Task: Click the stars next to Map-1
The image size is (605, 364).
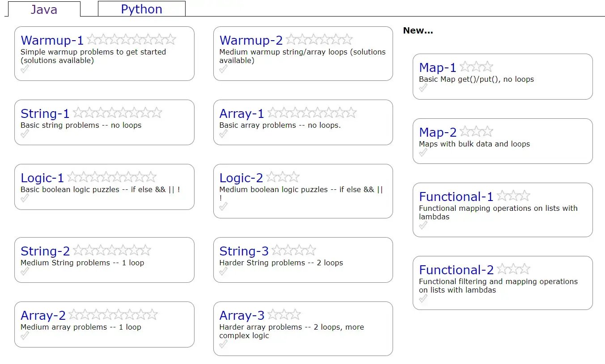Action: (x=476, y=67)
